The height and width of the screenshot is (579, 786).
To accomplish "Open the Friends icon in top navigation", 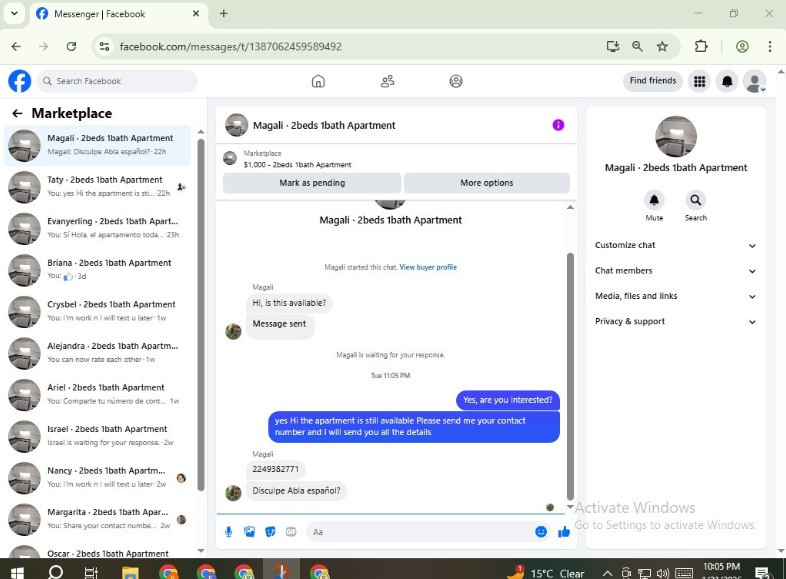I will point(387,81).
